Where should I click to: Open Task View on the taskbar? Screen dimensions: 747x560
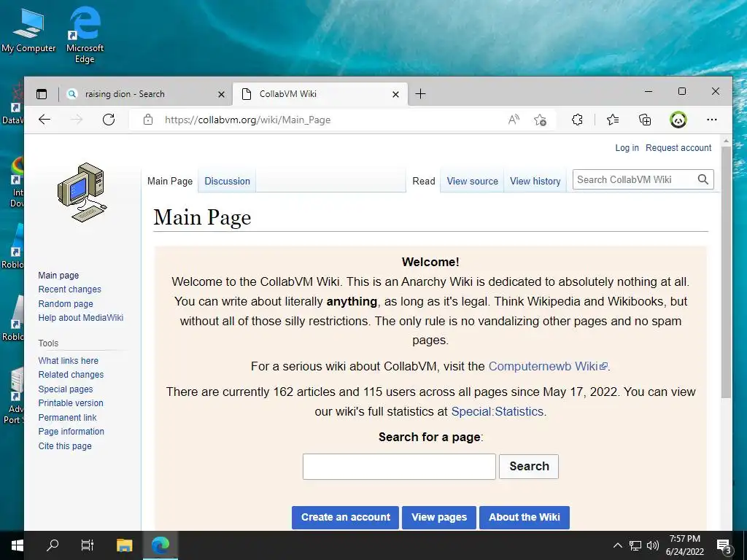tap(88, 545)
